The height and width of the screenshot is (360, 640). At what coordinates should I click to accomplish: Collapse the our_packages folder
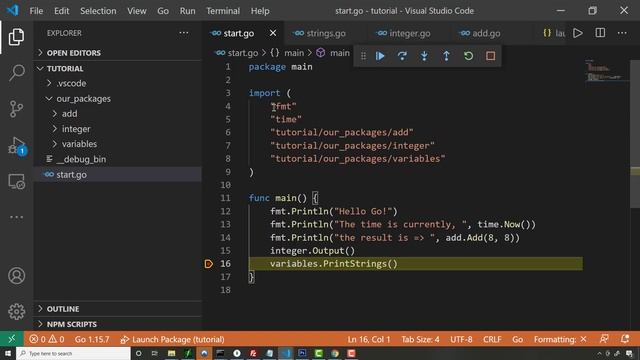pyautogui.click(x=118, y=99)
